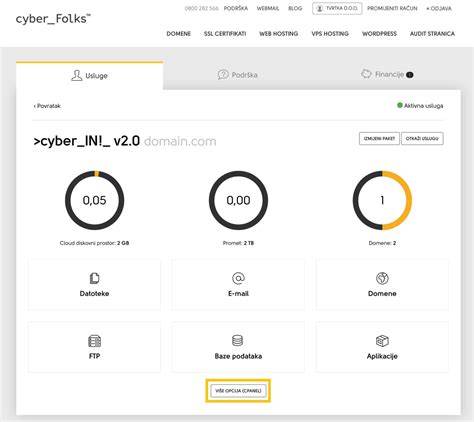Image resolution: width=474 pixels, height=422 pixels.
Task: Click the user icon in Usluge tab
Action: click(x=77, y=75)
